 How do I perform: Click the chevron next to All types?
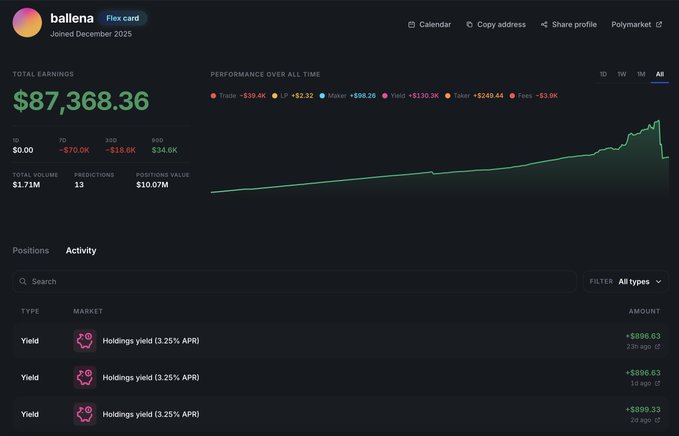coord(659,282)
